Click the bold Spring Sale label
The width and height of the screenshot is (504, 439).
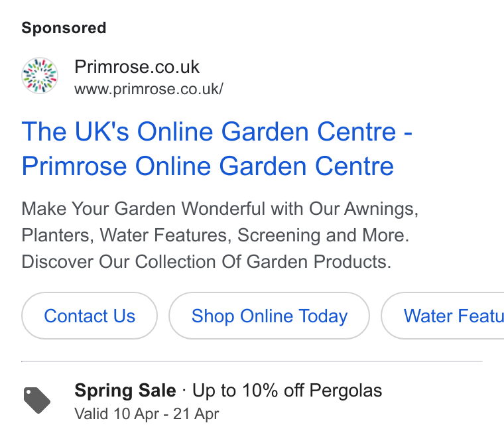coord(125,391)
